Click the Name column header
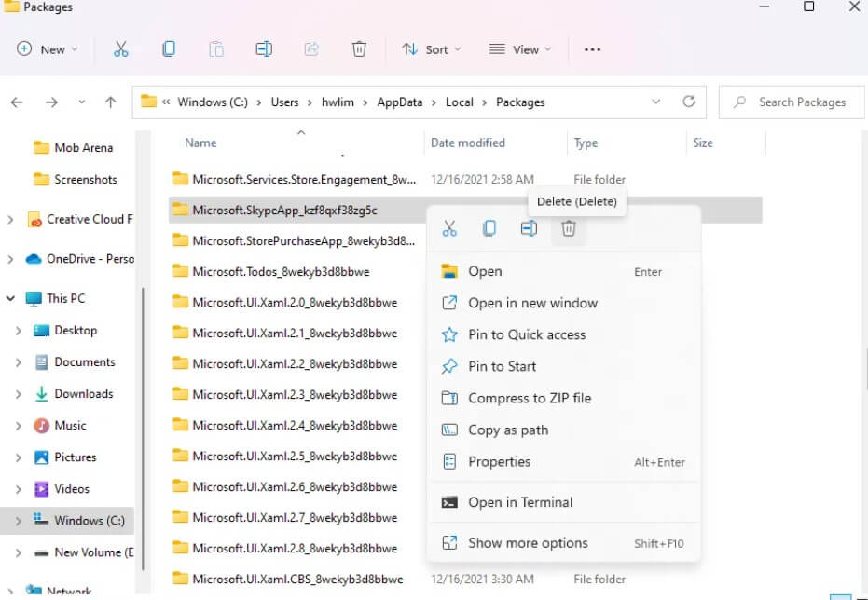The width and height of the screenshot is (868, 600). pos(200,143)
